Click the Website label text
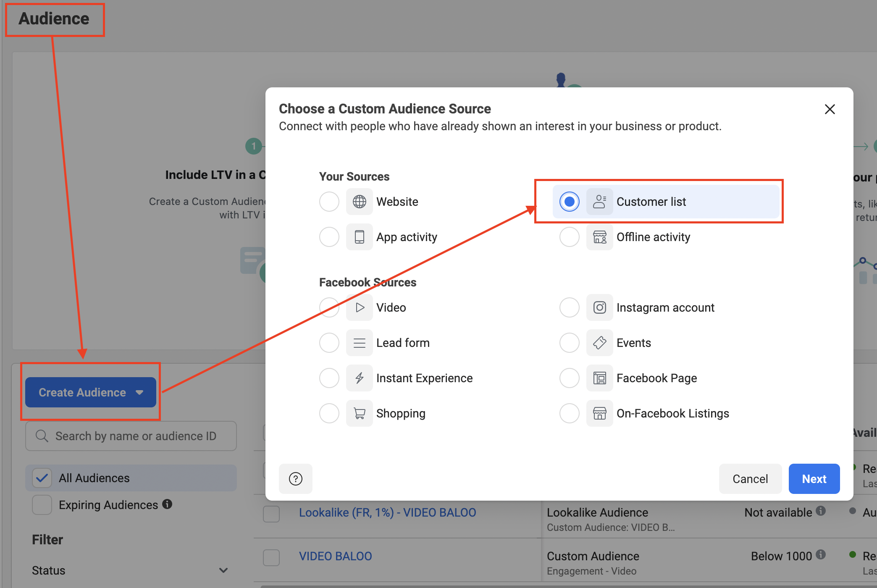877x588 pixels. click(397, 202)
